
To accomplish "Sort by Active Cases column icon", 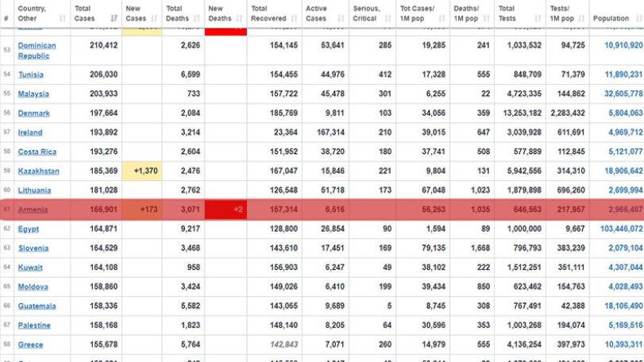I will pos(341,18).
